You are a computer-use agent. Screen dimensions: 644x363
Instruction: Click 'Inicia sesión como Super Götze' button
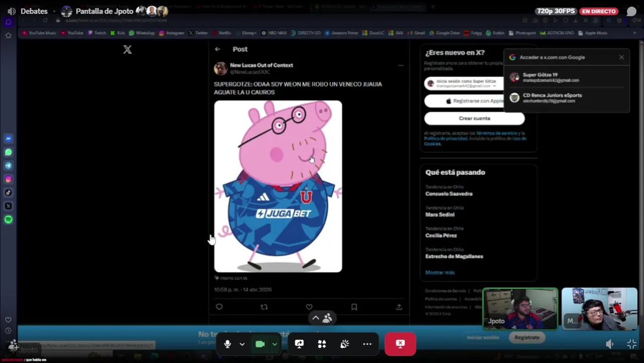coord(464,84)
